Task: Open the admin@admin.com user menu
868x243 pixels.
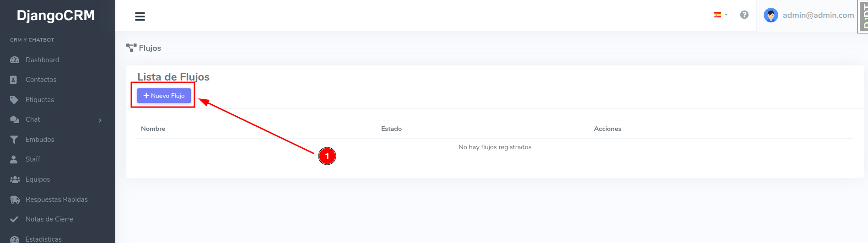Action: [x=818, y=15]
